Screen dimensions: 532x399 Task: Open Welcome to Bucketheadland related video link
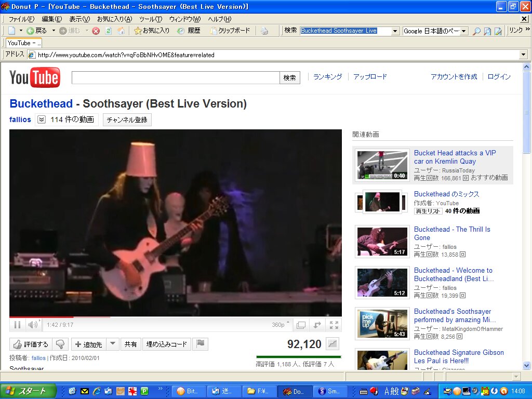click(x=454, y=274)
